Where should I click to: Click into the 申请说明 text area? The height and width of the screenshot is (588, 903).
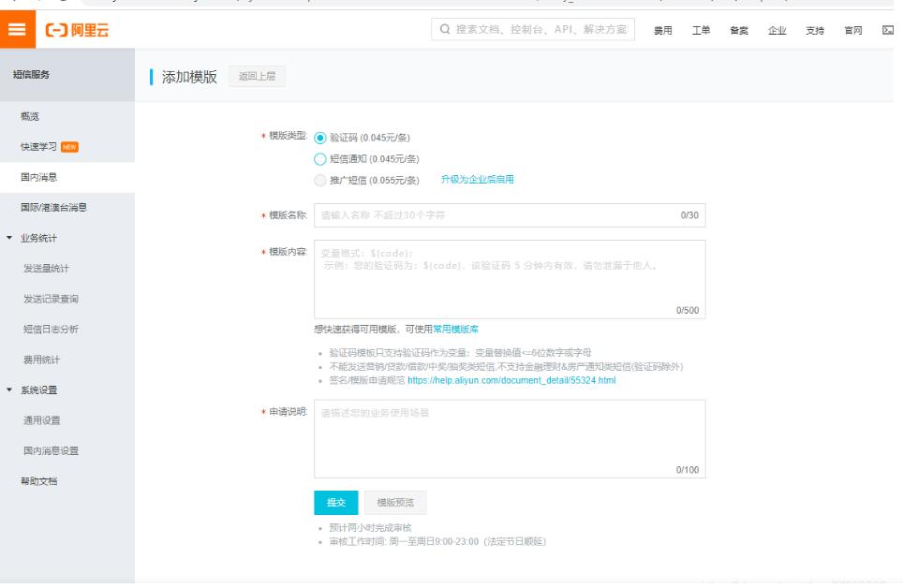(509, 438)
